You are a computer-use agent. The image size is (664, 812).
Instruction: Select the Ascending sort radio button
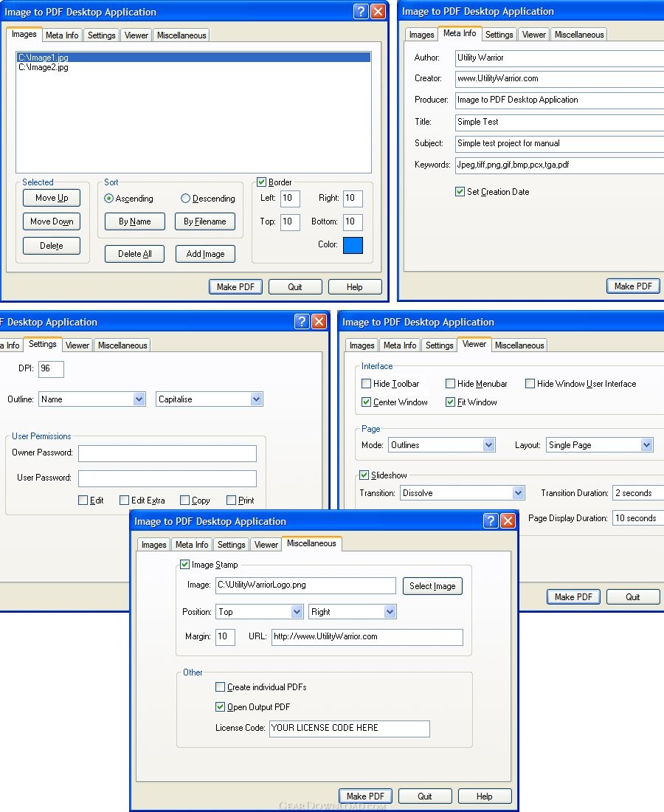pos(108,199)
